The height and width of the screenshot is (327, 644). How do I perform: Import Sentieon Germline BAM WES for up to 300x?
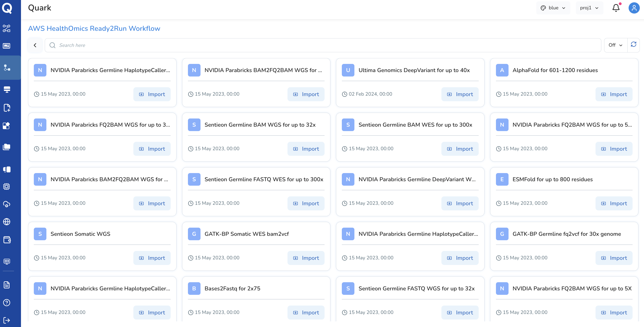point(460,149)
